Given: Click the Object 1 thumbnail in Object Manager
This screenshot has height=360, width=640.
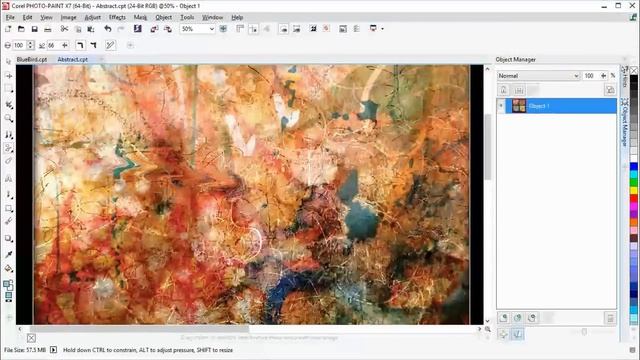Looking at the screenshot, I should 519,106.
